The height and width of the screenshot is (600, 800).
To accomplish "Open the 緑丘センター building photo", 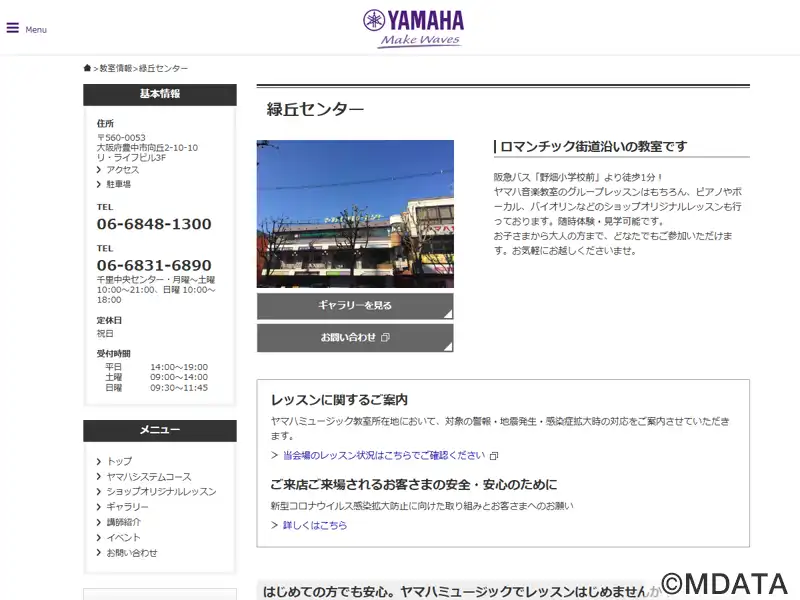I will click(x=355, y=214).
